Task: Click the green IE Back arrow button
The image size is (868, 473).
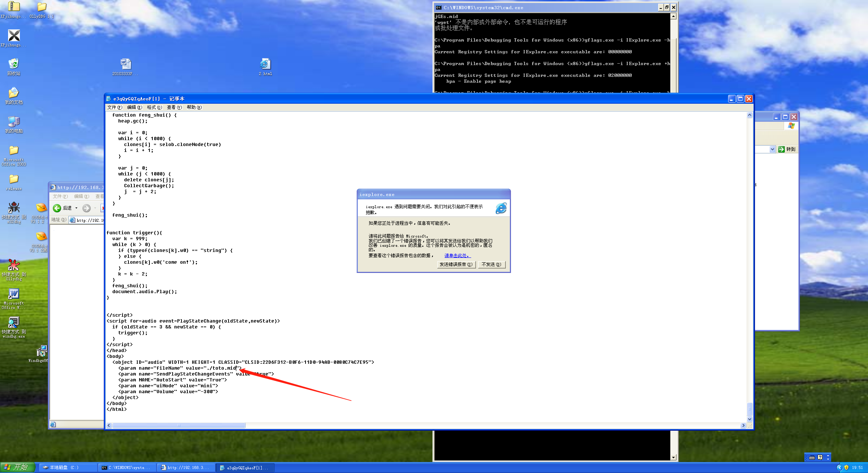Action: 57,208
